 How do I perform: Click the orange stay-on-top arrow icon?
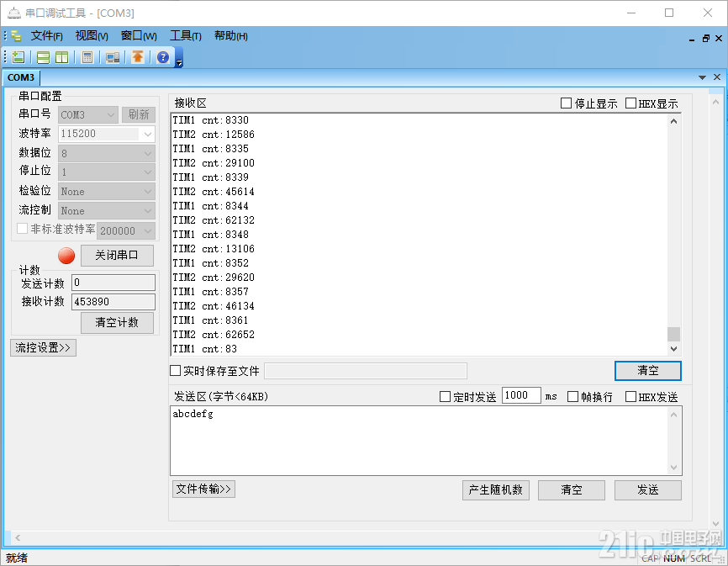(138, 57)
